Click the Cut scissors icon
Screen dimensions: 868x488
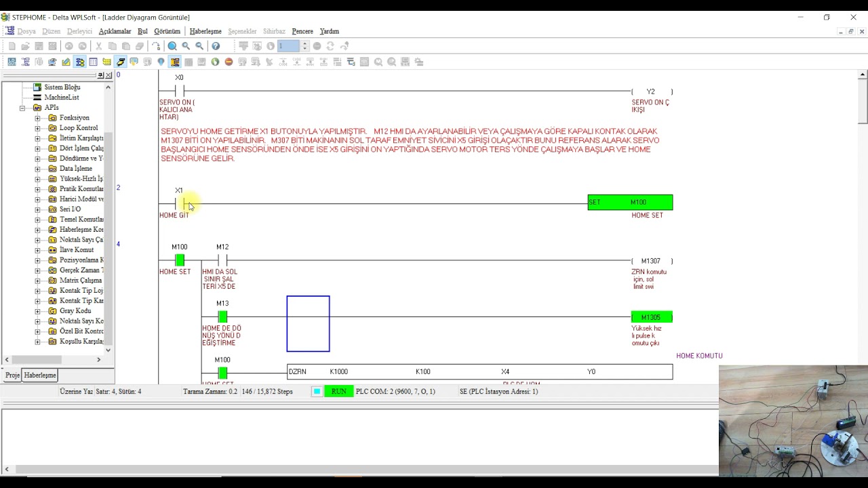[98, 46]
